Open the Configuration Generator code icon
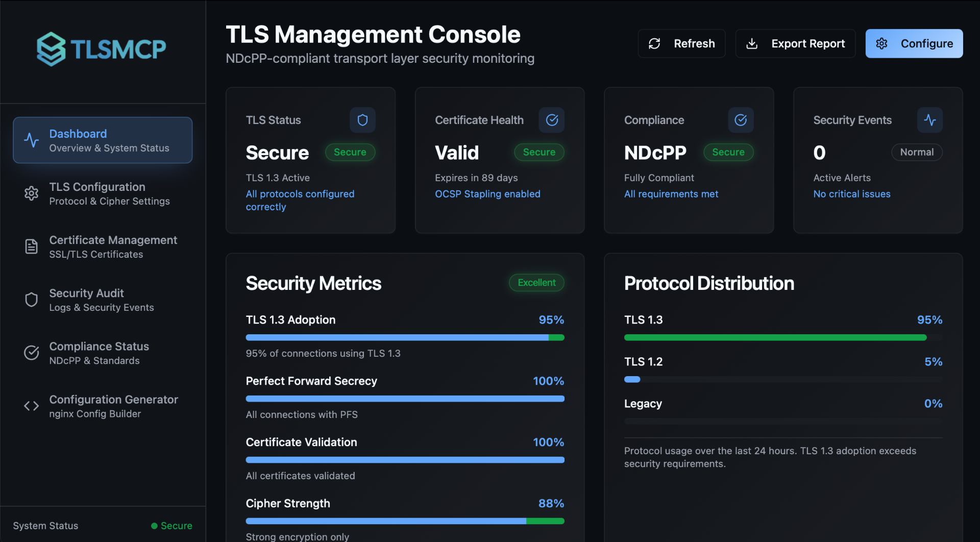The height and width of the screenshot is (542, 980). pyautogui.click(x=31, y=406)
